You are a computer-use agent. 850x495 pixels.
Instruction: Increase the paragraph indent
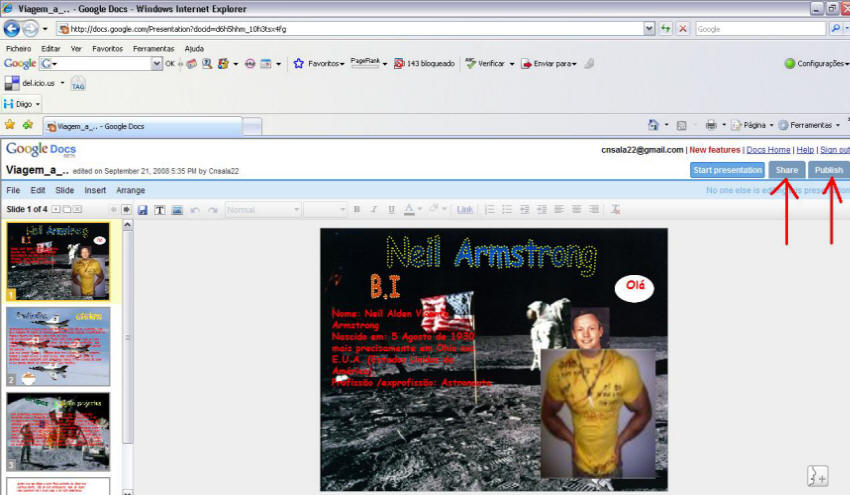[542, 209]
